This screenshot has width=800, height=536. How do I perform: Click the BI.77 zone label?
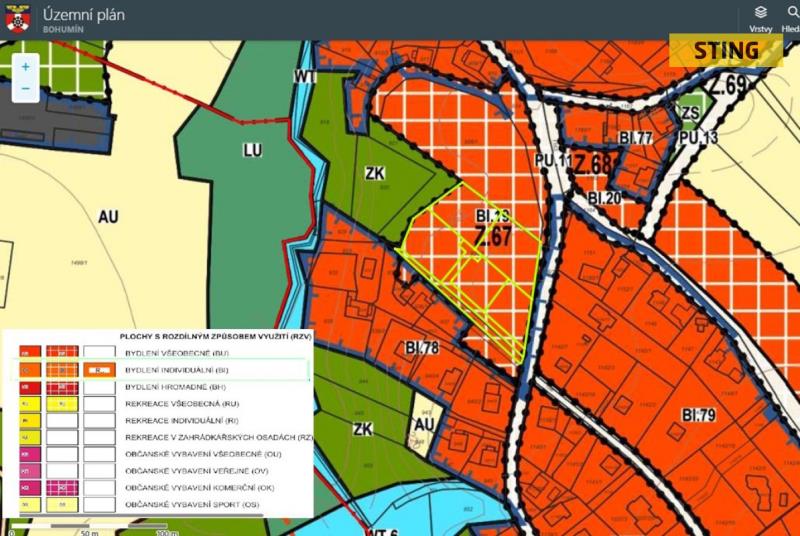click(x=636, y=138)
